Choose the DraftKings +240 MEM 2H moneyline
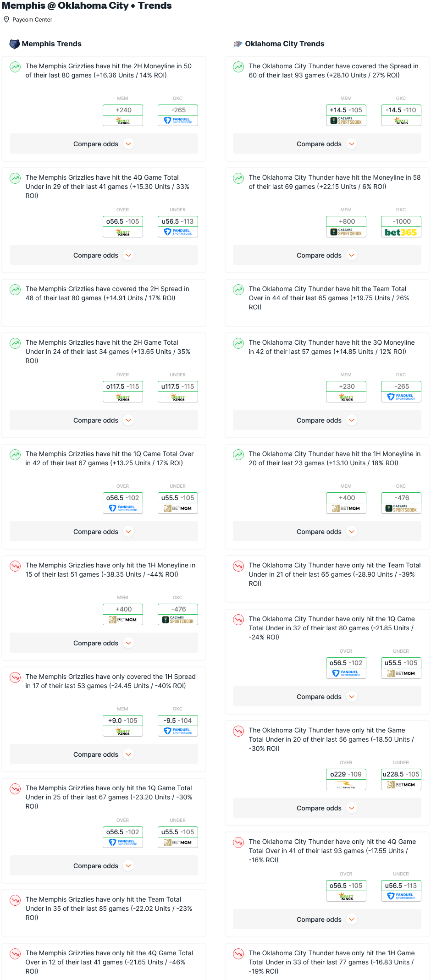 click(123, 116)
